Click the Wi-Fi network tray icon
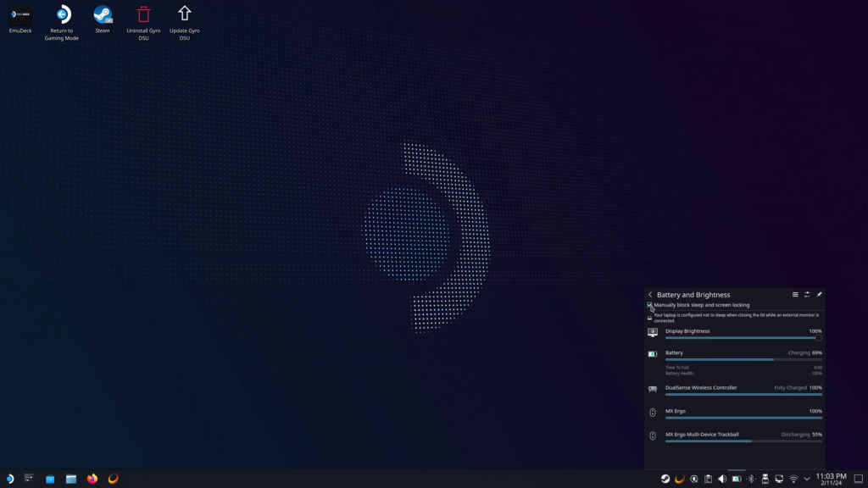 click(x=793, y=479)
